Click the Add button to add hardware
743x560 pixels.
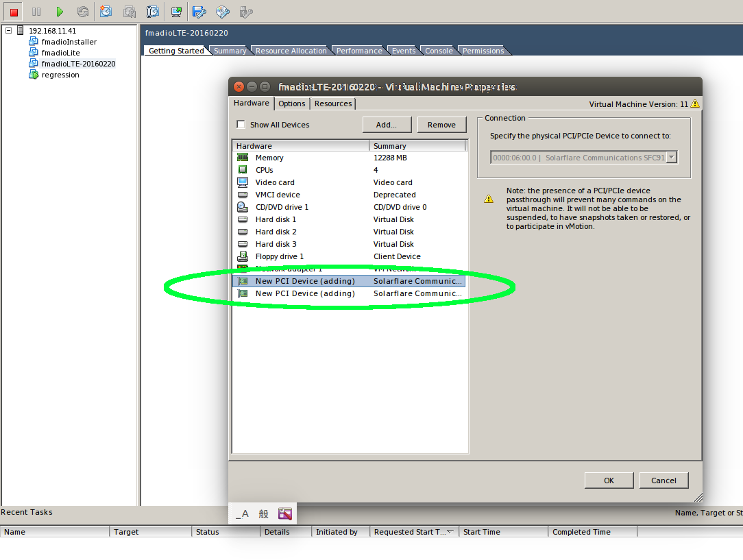[387, 124]
